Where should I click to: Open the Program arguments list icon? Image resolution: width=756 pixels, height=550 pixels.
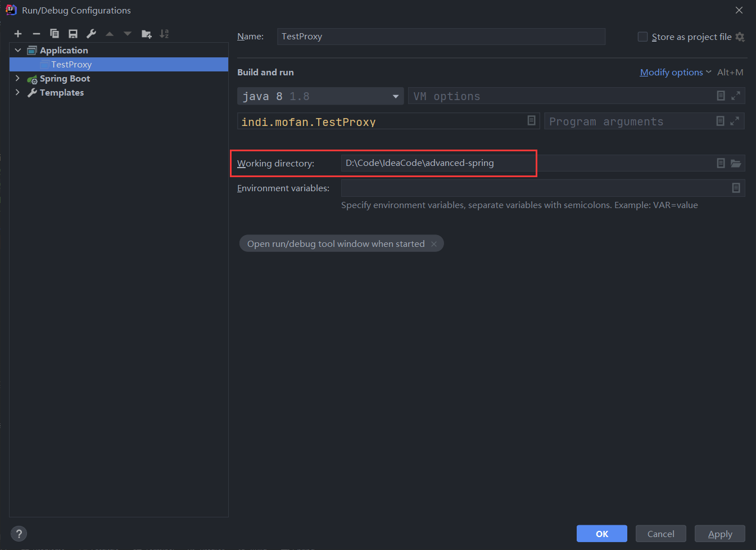pos(720,121)
